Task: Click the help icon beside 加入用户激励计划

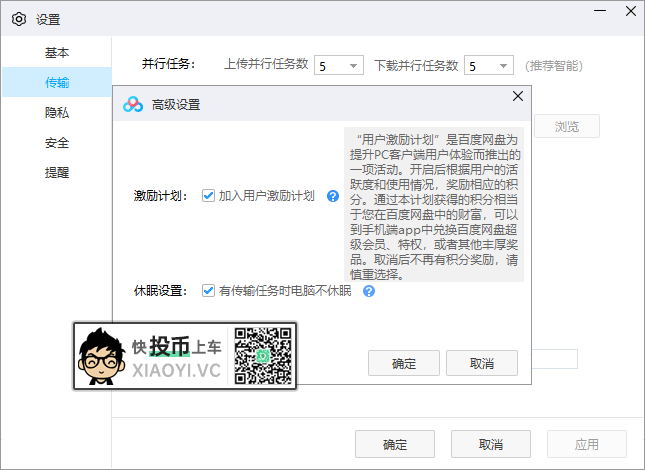Action: click(x=333, y=196)
